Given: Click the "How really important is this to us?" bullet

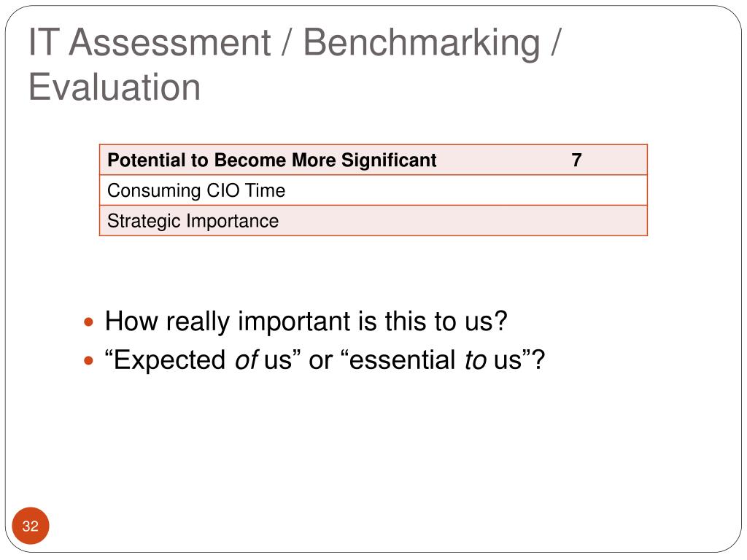Looking at the screenshot, I should [306, 322].
